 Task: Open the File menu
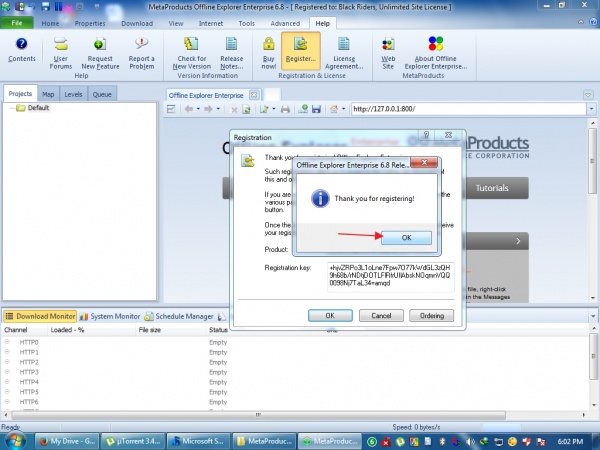(17, 22)
